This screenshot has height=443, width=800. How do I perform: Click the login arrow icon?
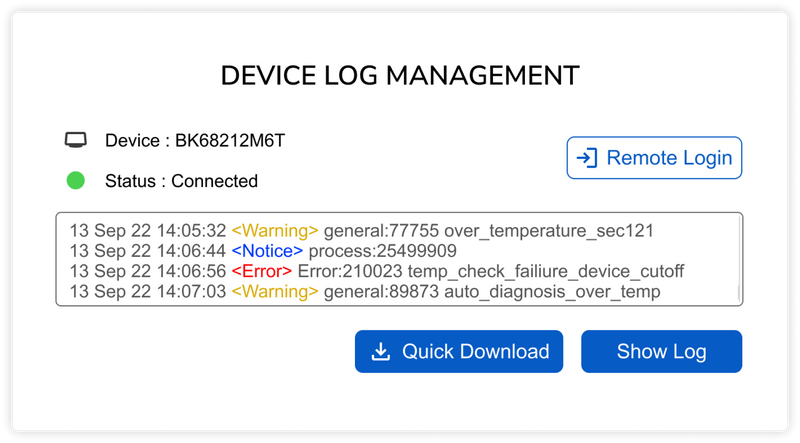point(587,158)
